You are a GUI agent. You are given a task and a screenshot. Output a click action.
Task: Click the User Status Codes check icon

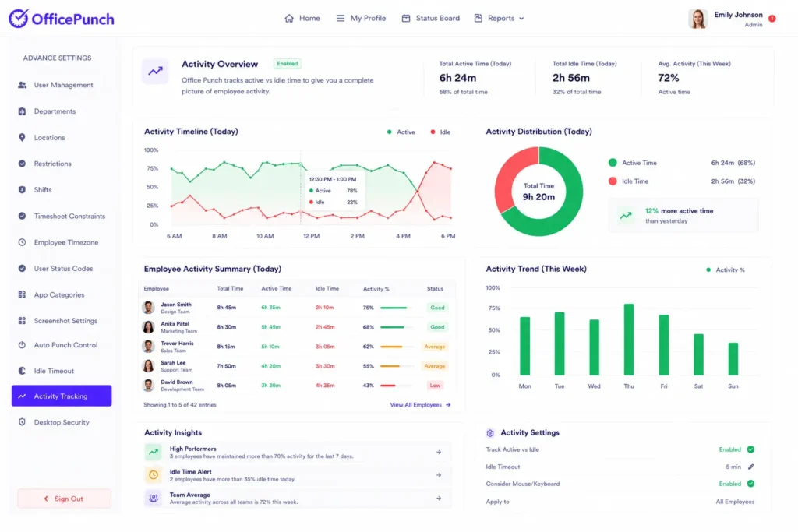coord(22,269)
